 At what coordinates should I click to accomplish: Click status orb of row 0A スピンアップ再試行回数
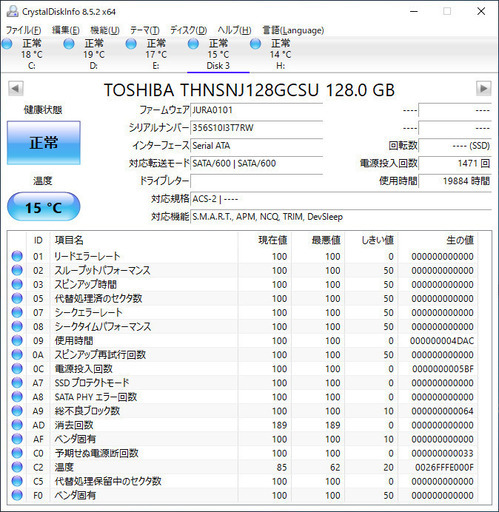coord(17,354)
